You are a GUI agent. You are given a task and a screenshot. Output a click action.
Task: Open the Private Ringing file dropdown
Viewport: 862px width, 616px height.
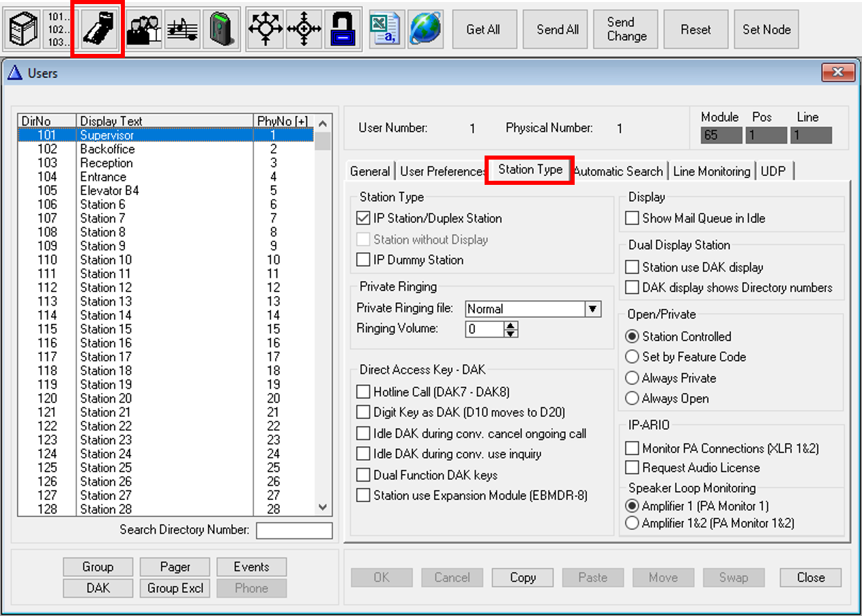click(593, 309)
